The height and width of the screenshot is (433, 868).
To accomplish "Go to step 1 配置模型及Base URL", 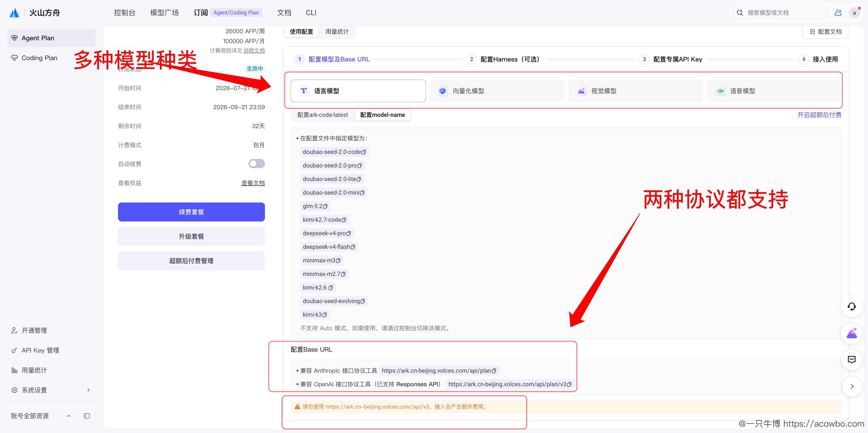I will pos(332,59).
